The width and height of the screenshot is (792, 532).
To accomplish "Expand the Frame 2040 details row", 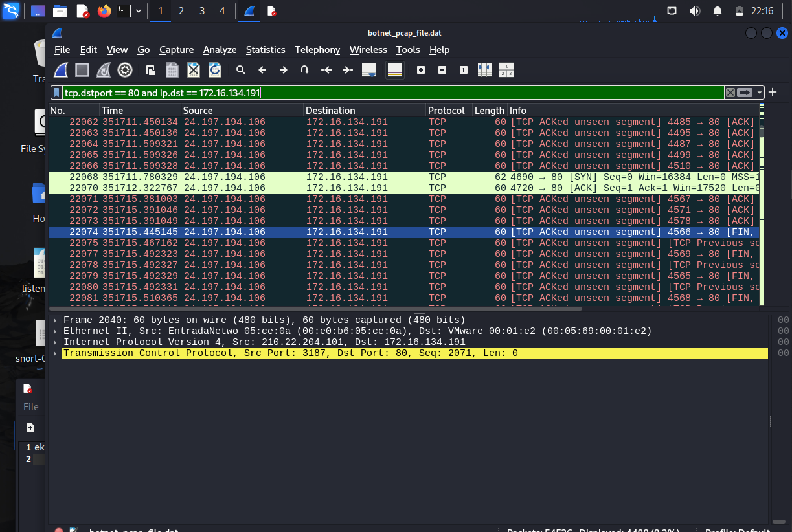I will (x=55, y=320).
